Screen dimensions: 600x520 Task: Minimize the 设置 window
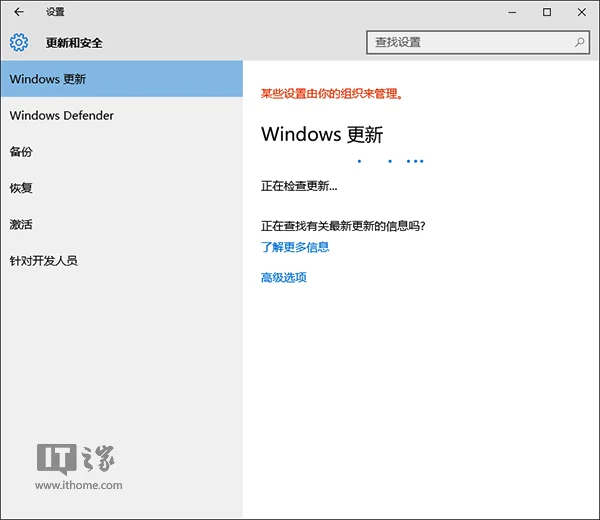(x=512, y=12)
